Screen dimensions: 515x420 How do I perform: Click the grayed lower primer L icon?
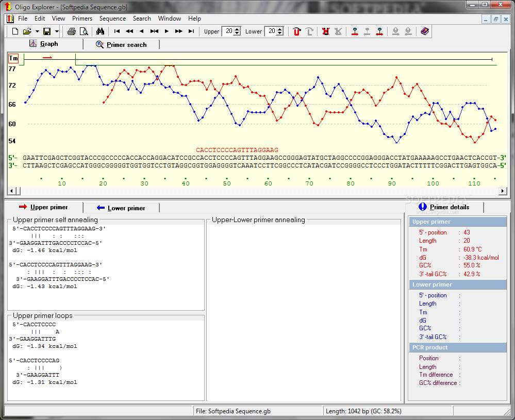[309, 31]
